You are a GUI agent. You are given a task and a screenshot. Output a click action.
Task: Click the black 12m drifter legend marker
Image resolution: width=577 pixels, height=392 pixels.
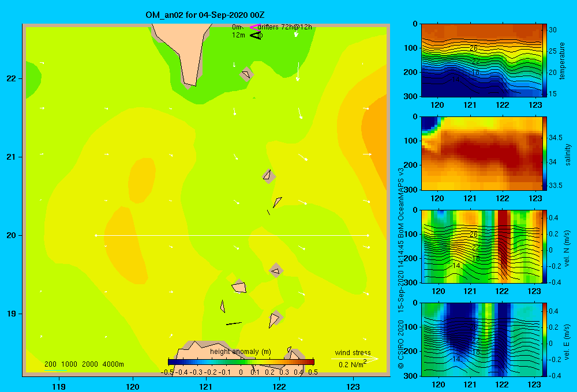click(x=255, y=35)
